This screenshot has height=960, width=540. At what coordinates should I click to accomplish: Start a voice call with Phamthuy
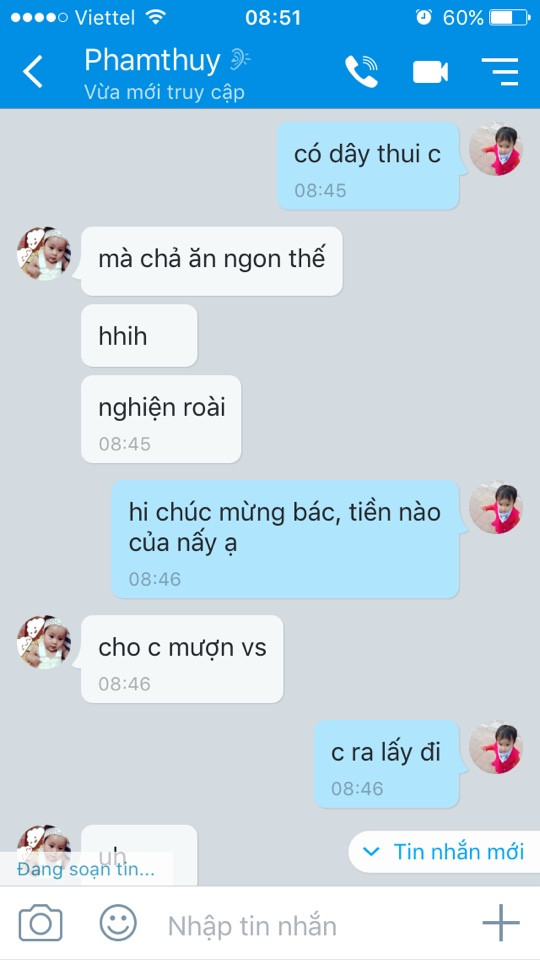361,72
